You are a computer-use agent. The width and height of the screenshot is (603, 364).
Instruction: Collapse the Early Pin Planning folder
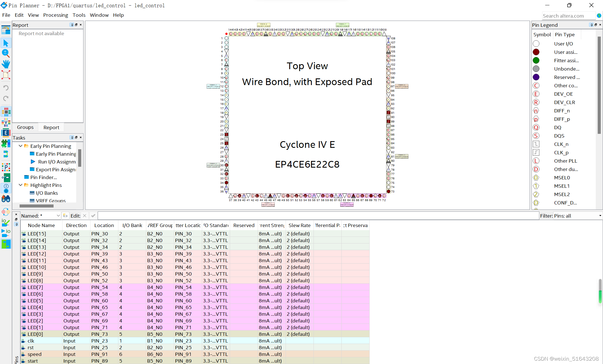[x=21, y=146]
